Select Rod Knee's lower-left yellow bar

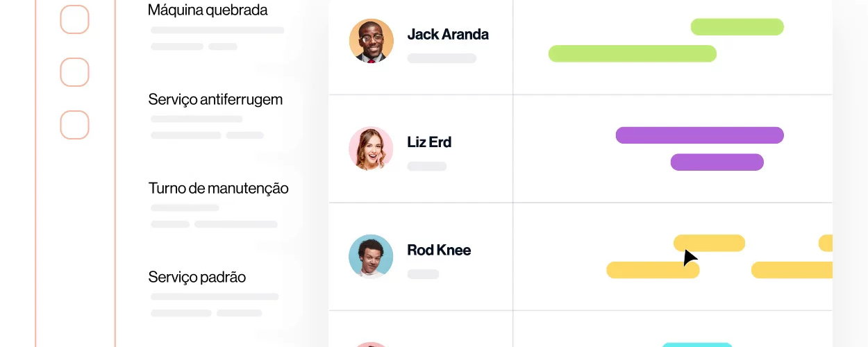click(653, 270)
